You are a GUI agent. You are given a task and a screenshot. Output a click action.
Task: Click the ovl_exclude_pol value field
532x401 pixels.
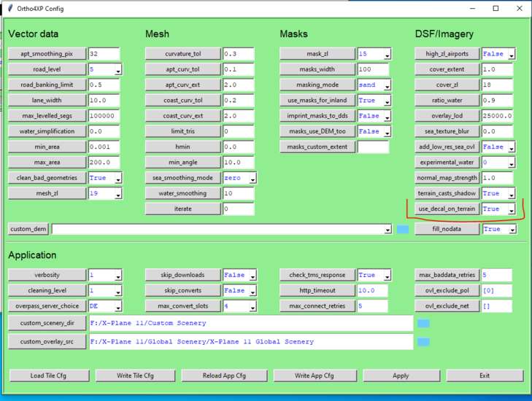[497, 290]
